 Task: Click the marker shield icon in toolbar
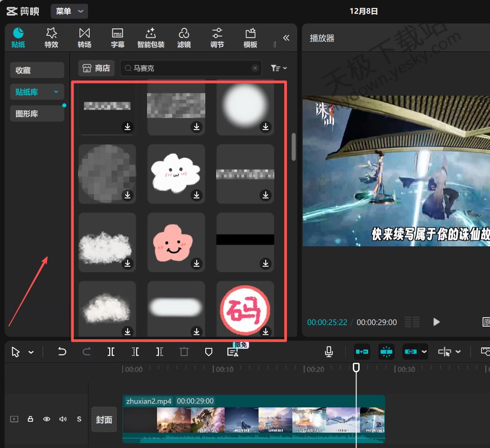pyautogui.click(x=208, y=352)
